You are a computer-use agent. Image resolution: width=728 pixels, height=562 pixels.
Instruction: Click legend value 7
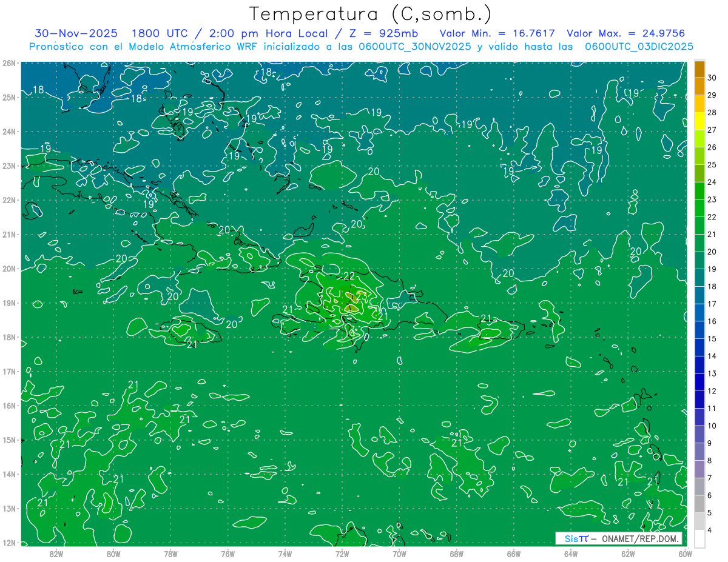click(709, 478)
